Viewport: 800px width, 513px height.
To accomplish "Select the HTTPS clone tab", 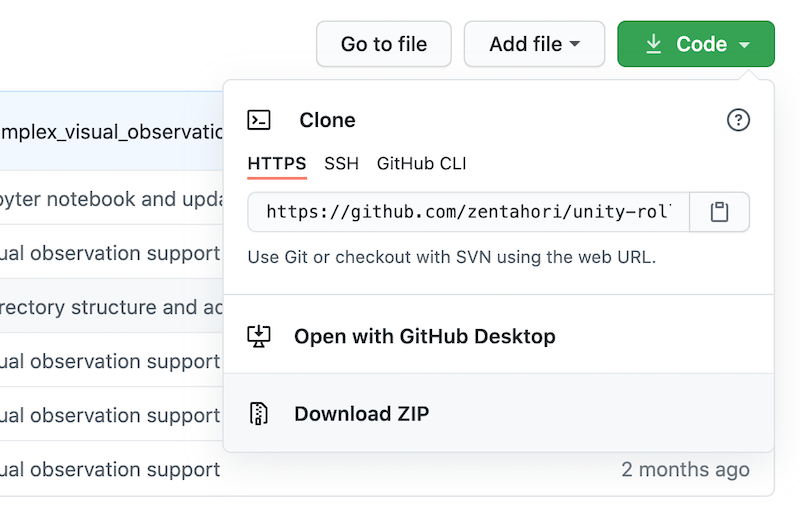I will point(277,164).
